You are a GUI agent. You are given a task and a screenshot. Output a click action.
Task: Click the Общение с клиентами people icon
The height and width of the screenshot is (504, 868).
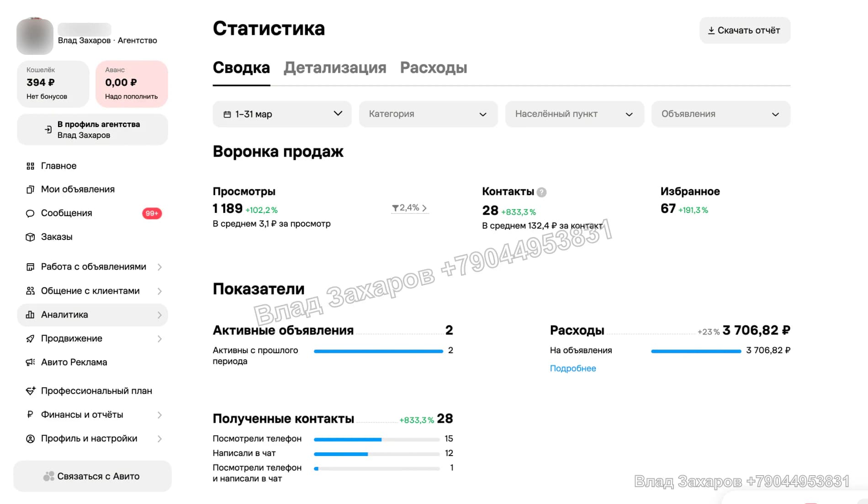30,291
